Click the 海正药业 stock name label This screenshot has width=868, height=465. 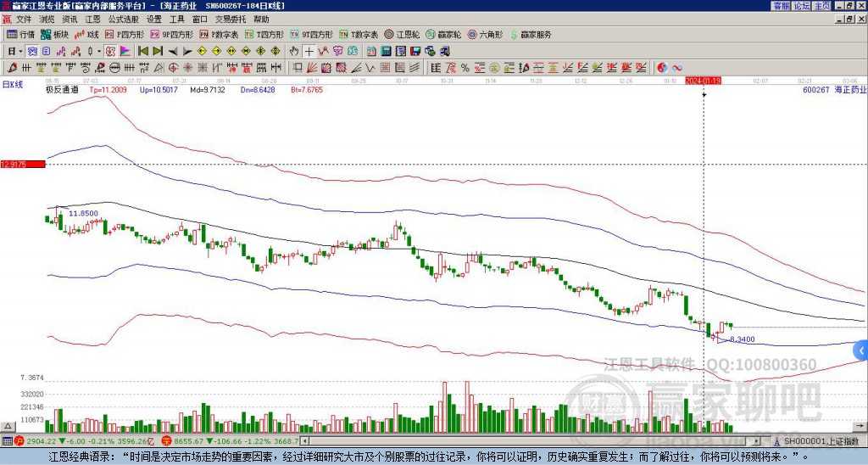pos(850,89)
